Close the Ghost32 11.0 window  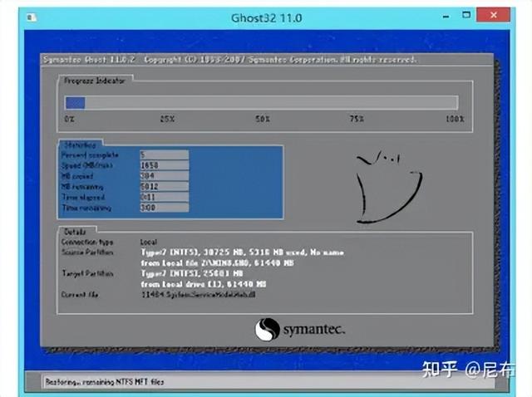point(493,15)
